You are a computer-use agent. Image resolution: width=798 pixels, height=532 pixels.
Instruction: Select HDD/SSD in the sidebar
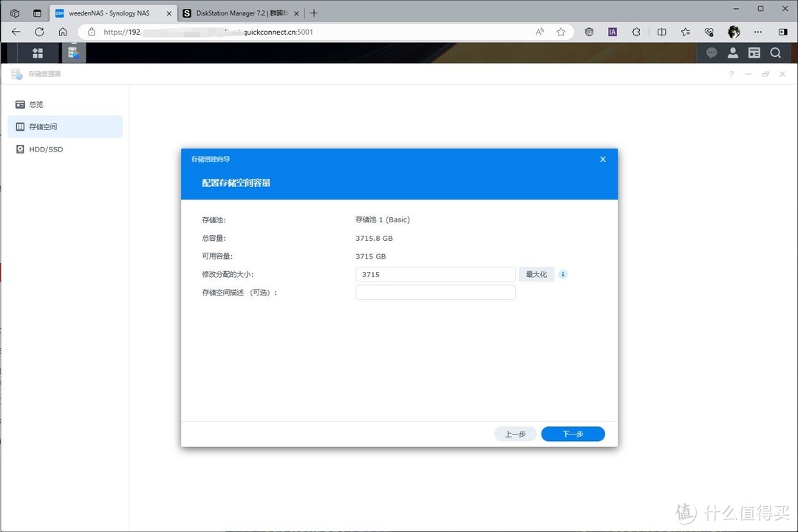tap(65, 149)
